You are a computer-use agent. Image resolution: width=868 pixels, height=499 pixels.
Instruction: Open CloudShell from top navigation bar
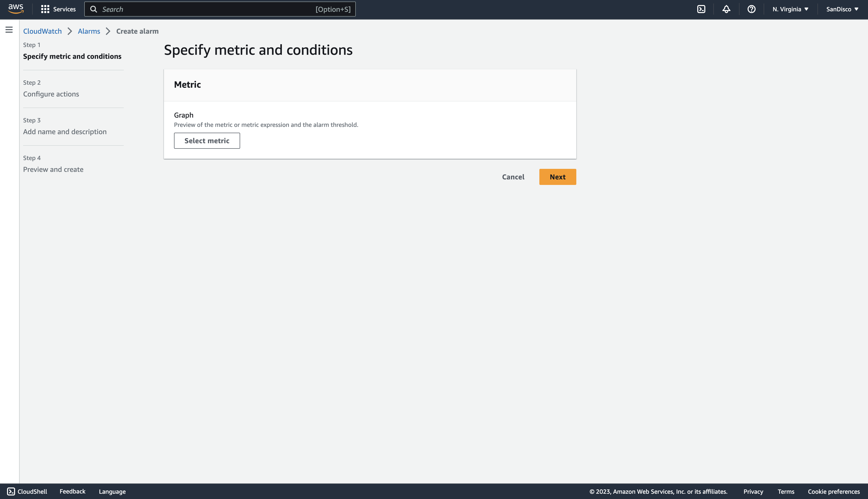click(x=701, y=9)
